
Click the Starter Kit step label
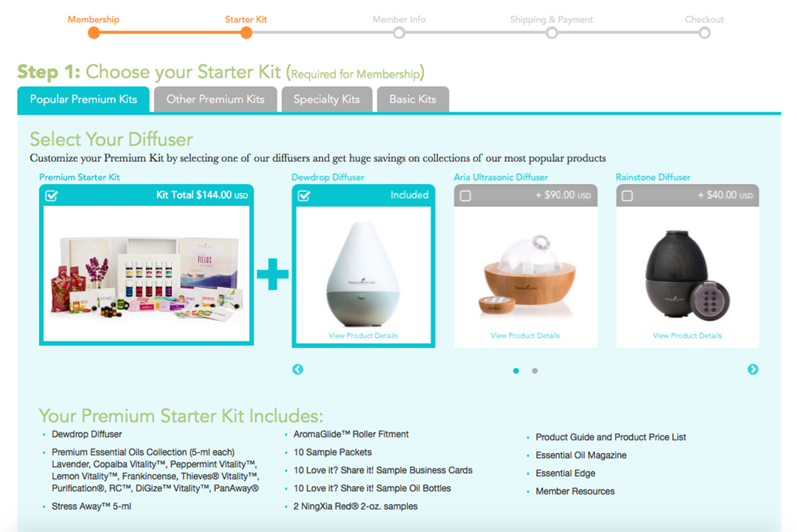(246, 19)
